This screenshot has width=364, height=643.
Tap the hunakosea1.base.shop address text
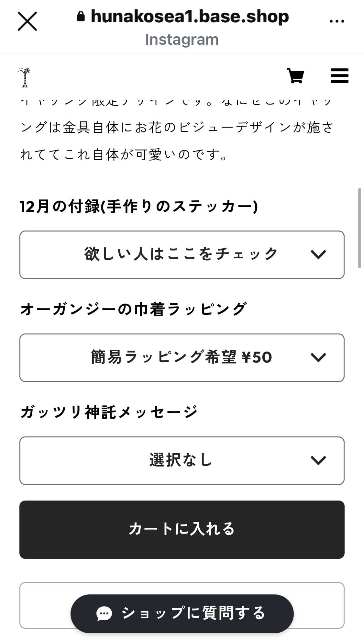(x=190, y=16)
